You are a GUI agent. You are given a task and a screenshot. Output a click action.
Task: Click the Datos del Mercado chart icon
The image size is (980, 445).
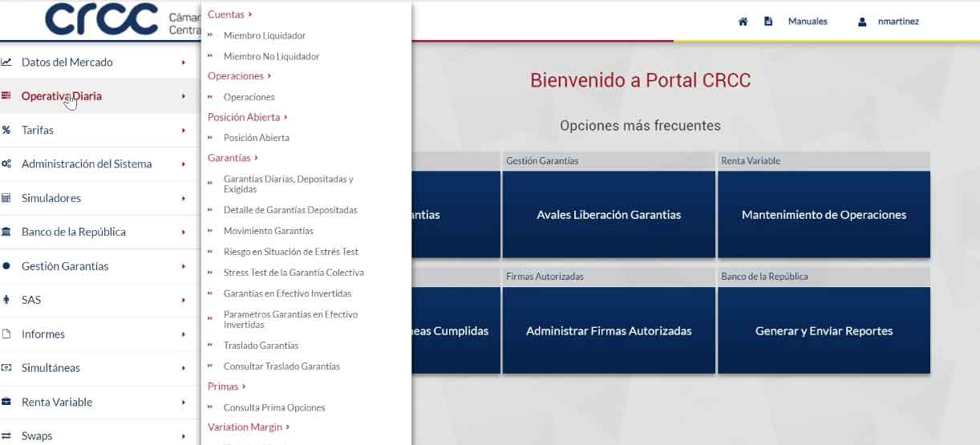coord(6,62)
